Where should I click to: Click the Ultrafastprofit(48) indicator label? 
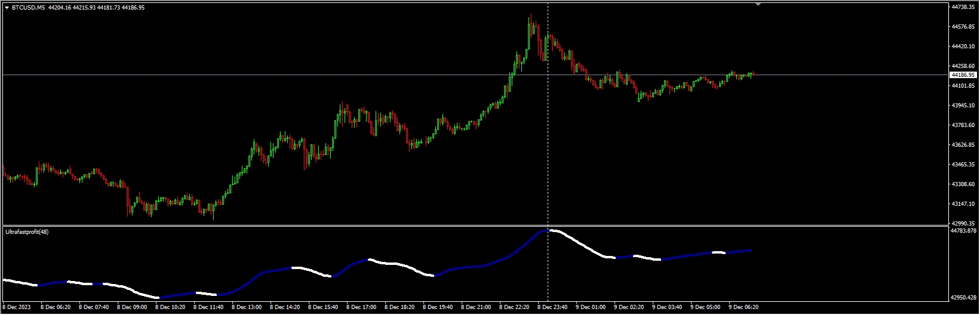27,231
